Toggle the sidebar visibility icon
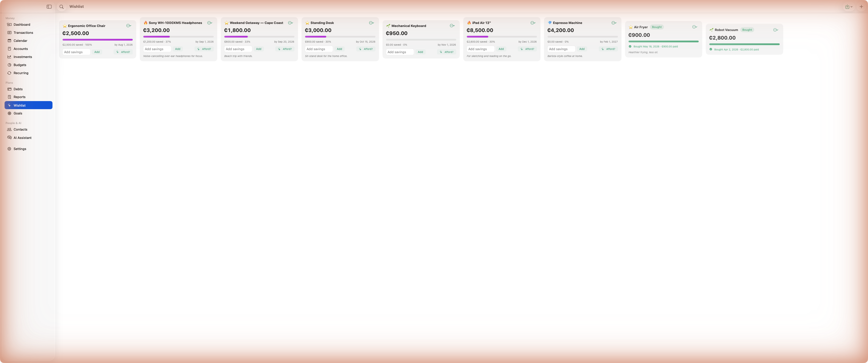The image size is (868, 363). (x=49, y=7)
